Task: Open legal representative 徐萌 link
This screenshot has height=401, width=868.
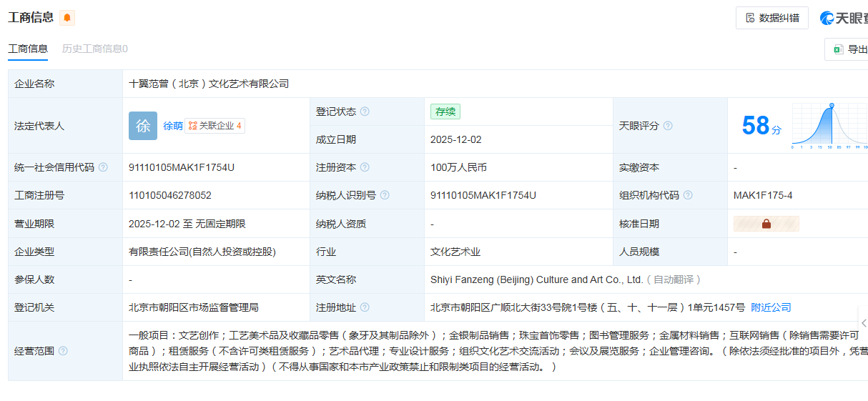Action: coord(173,126)
